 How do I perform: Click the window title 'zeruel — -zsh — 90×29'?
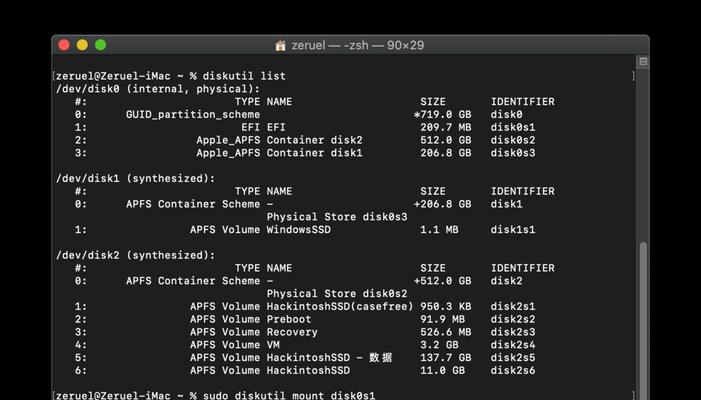pos(358,45)
